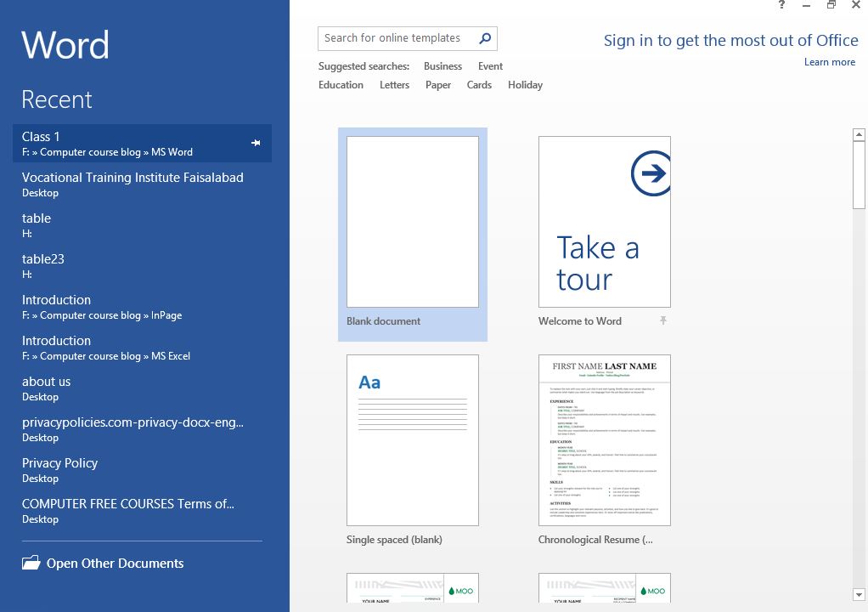
Task: Open the recent document named Privacy Policy
Action: pyautogui.click(x=59, y=463)
